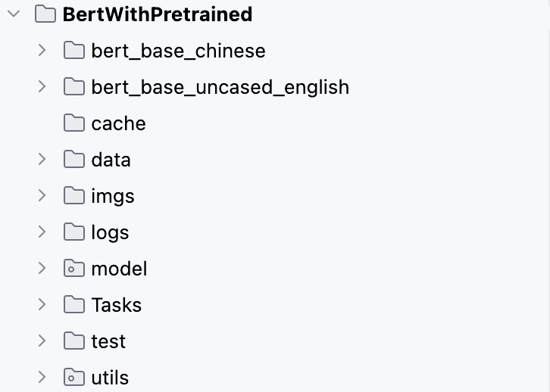
Task: Select the cache folder name
Action: click(118, 123)
